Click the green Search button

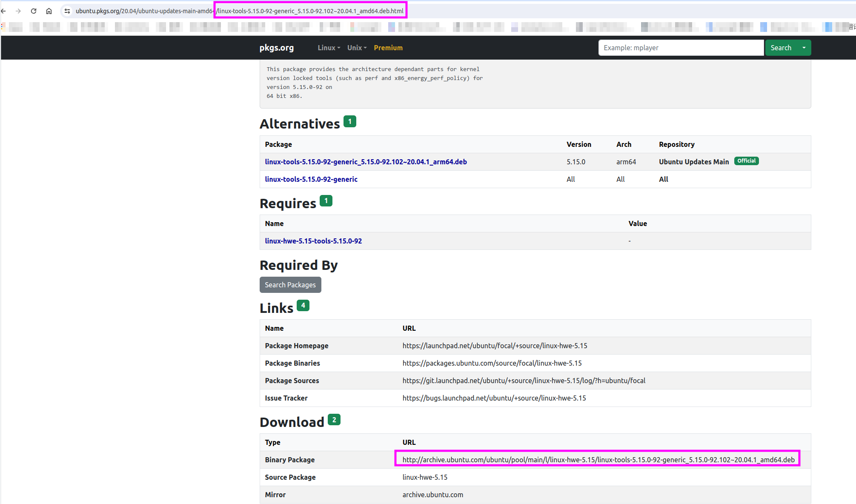click(781, 48)
